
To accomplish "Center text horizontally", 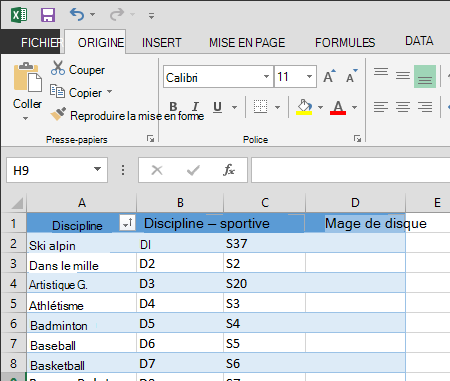I will (403, 107).
